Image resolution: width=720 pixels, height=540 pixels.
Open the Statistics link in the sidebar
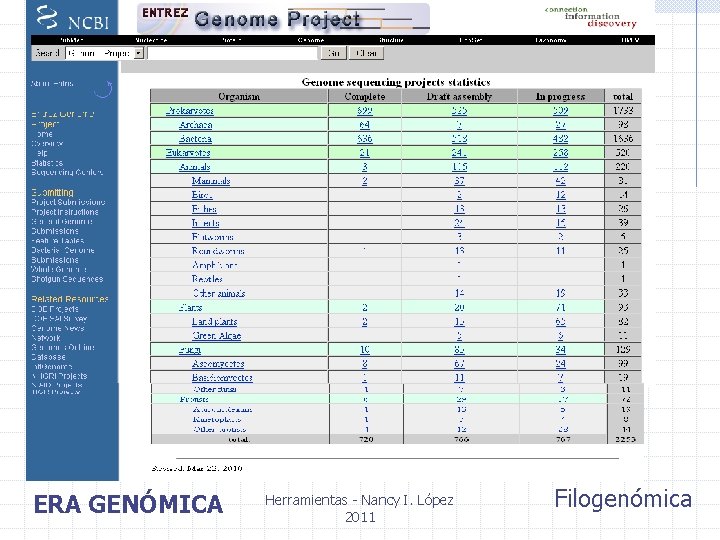tap(47, 163)
